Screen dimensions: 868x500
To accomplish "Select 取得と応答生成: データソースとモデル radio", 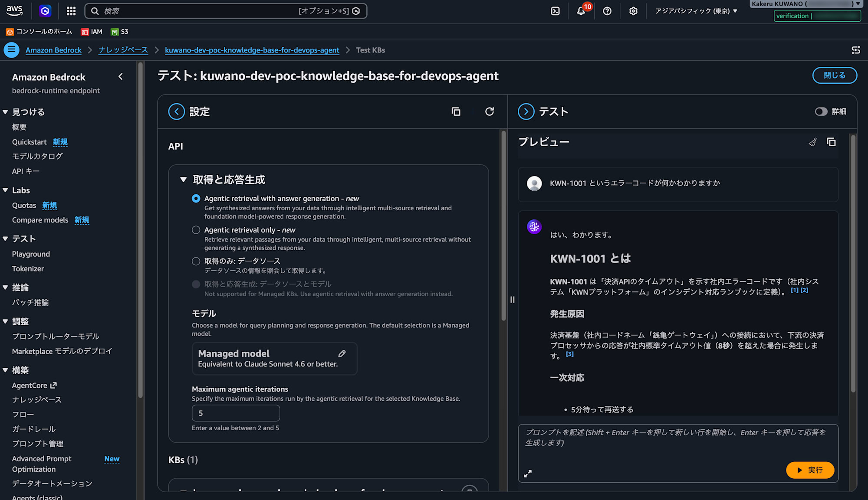I will pos(196,284).
